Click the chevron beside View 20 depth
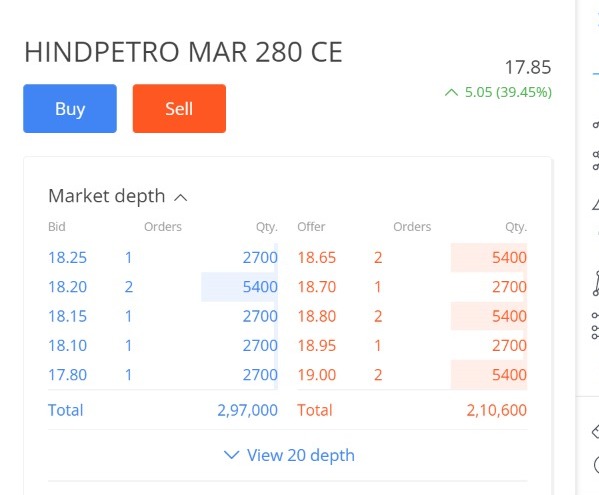 [x=231, y=455]
